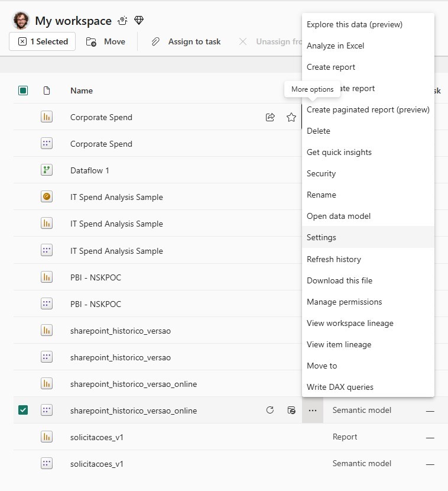Click the workspace settings sparkle icon
Image resolution: width=448 pixels, height=491 pixels.
coord(122,20)
